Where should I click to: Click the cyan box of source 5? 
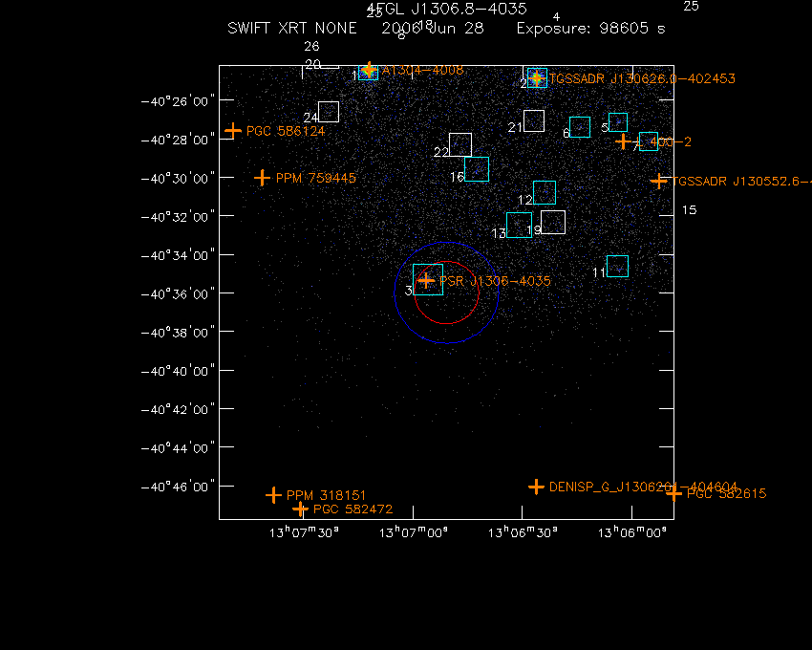(x=618, y=122)
